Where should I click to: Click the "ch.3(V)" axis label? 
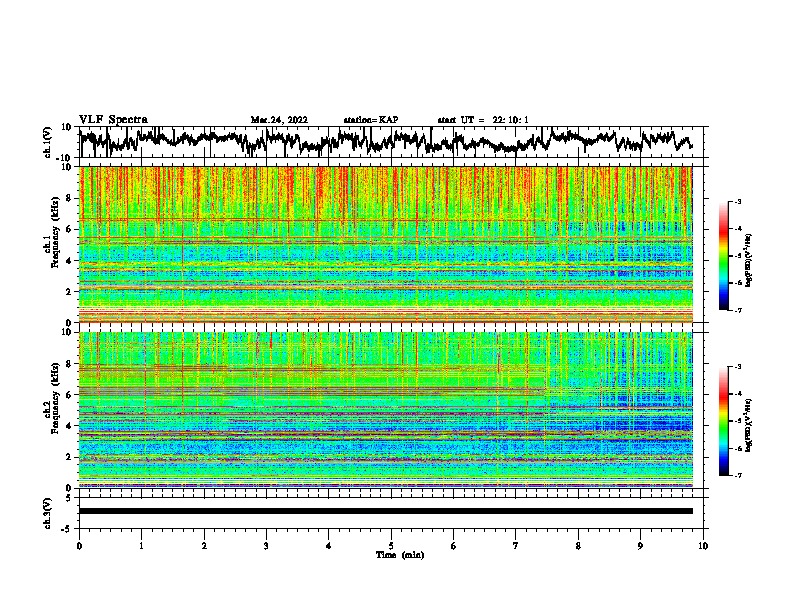tap(48, 514)
